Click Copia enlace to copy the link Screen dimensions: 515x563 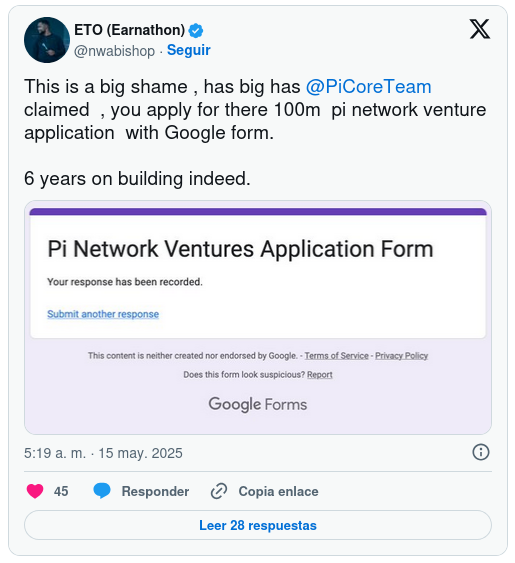[278, 492]
